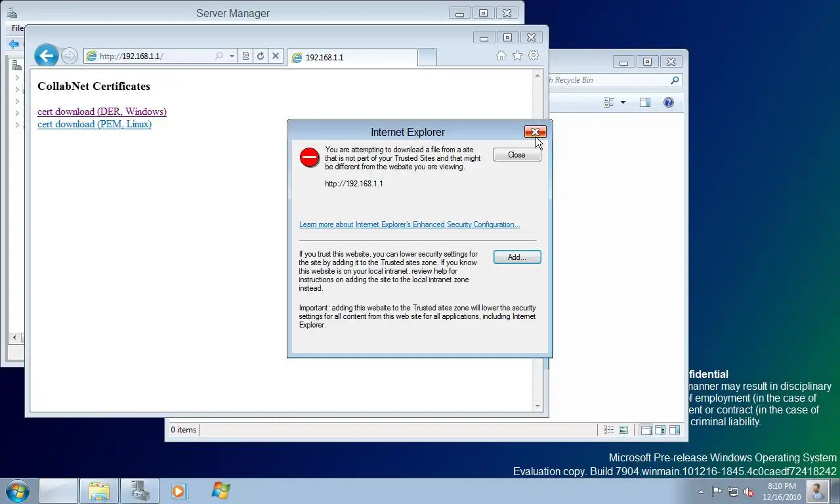Click the Stop loading X button
Image resolution: width=840 pixels, height=504 pixels.
276,56
